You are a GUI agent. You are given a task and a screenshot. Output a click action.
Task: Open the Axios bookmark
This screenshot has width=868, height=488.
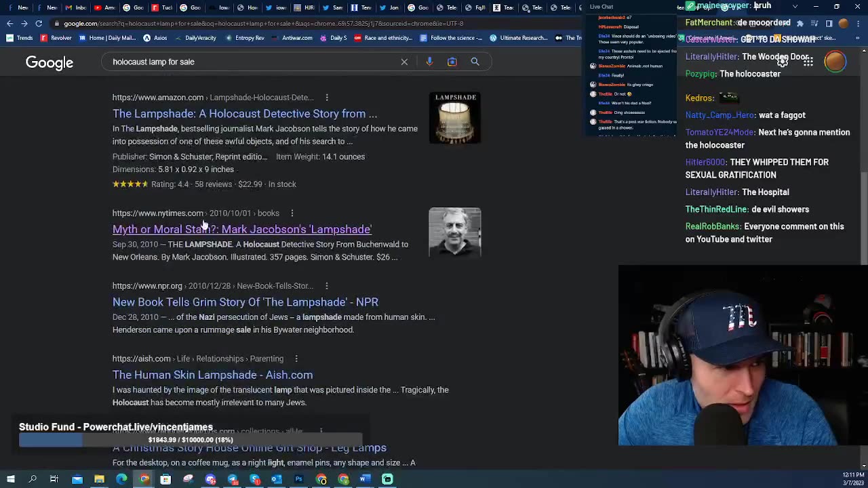[x=155, y=38]
